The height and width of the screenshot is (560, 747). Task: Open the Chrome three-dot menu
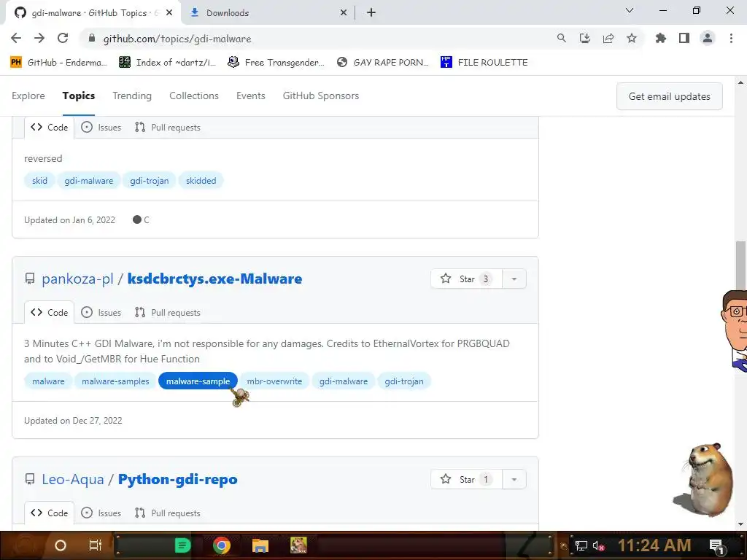click(731, 38)
